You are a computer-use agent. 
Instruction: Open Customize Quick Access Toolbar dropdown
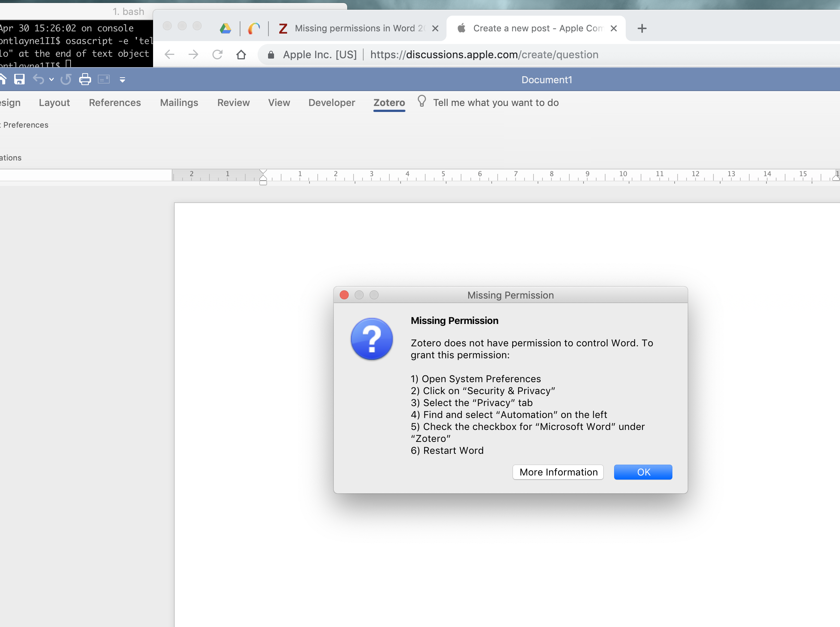coord(122,80)
